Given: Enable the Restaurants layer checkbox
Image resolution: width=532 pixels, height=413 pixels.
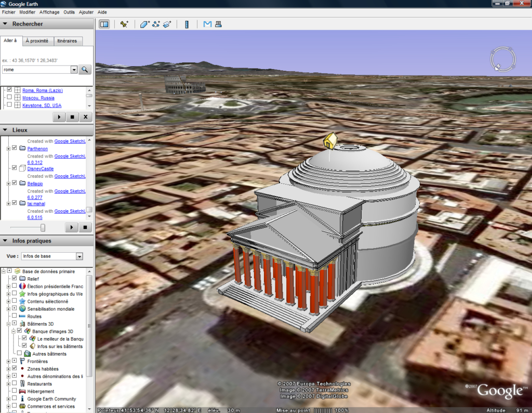Looking at the screenshot, I should (x=14, y=383).
